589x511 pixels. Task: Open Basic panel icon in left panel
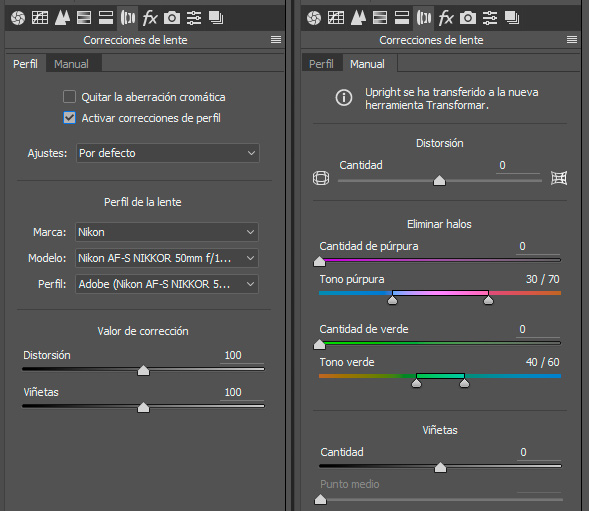coord(18,18)
